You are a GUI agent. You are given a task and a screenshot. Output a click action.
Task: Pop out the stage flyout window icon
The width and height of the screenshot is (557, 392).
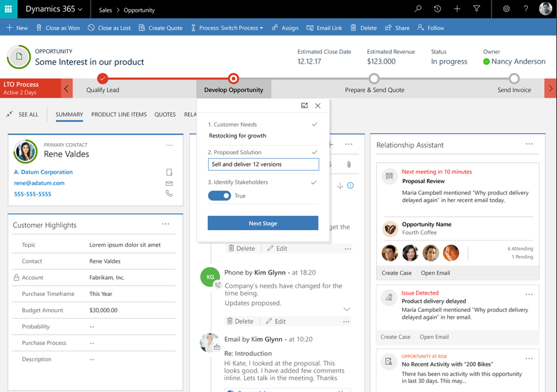point(305,106)
